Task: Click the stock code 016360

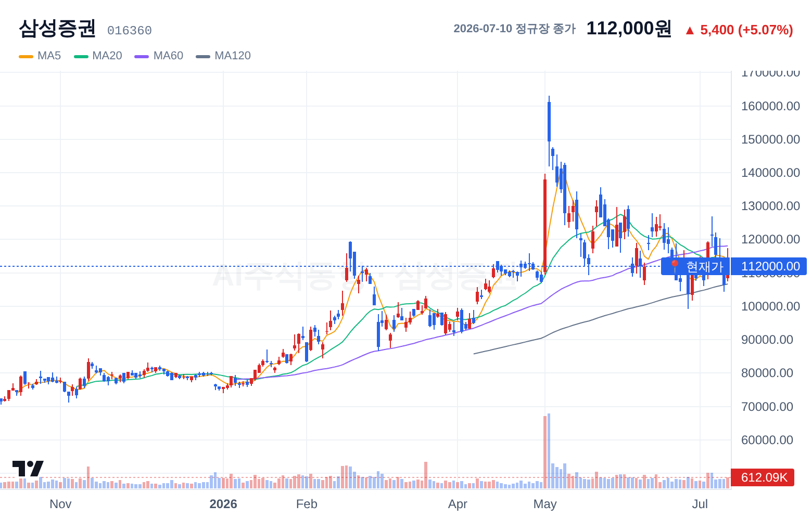Action: click(130, 31)
